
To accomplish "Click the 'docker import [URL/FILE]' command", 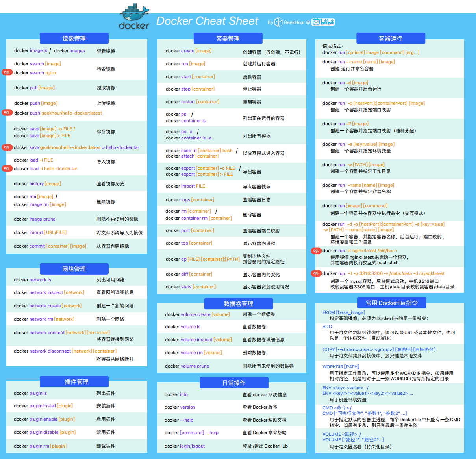I will [x=40, y=232].
